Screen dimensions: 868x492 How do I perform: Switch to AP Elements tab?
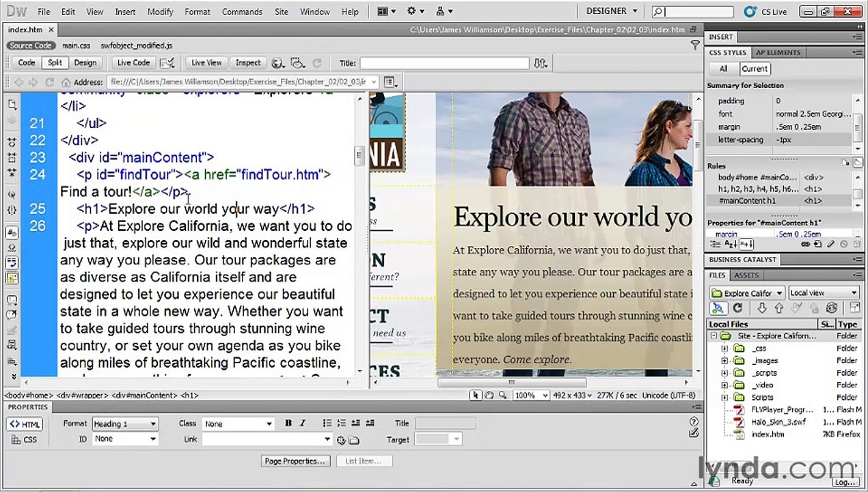tap(778, 53)
